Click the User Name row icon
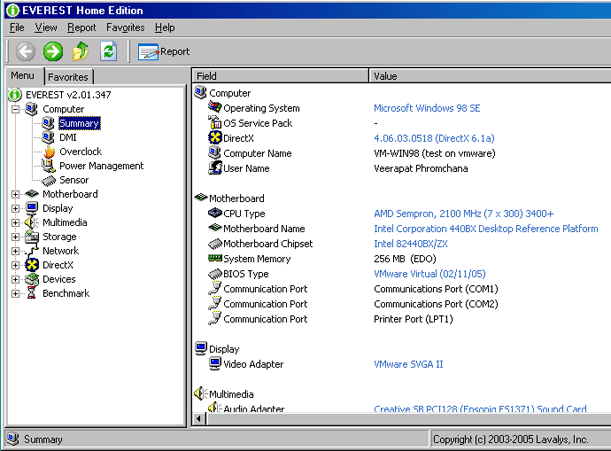This screenshot has height=451, width=611. pos(215,168)
